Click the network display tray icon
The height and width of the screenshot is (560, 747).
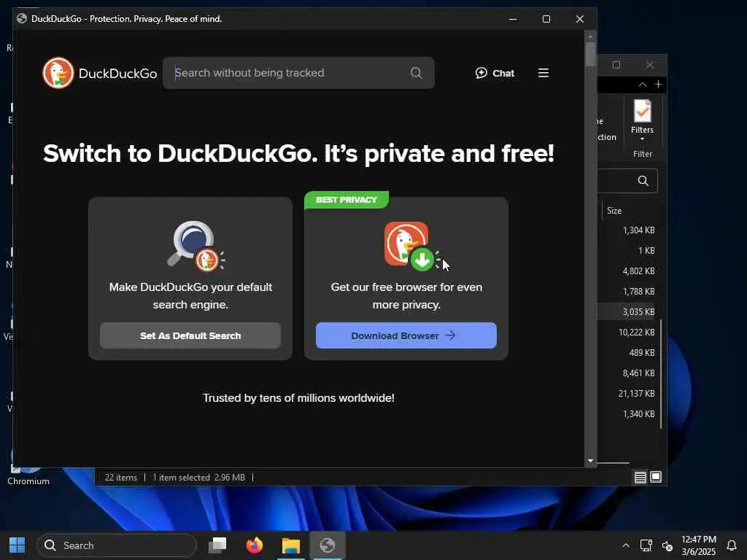click(x=646, y=545)
